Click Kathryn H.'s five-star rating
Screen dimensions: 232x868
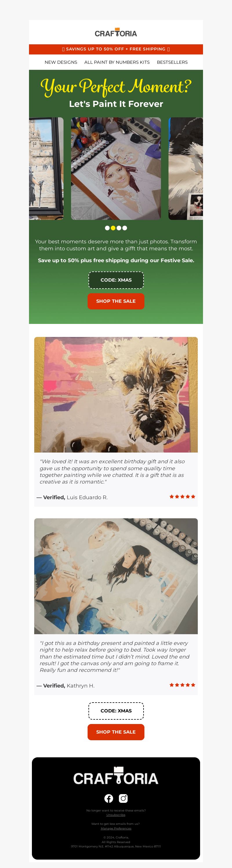point(182,685)
